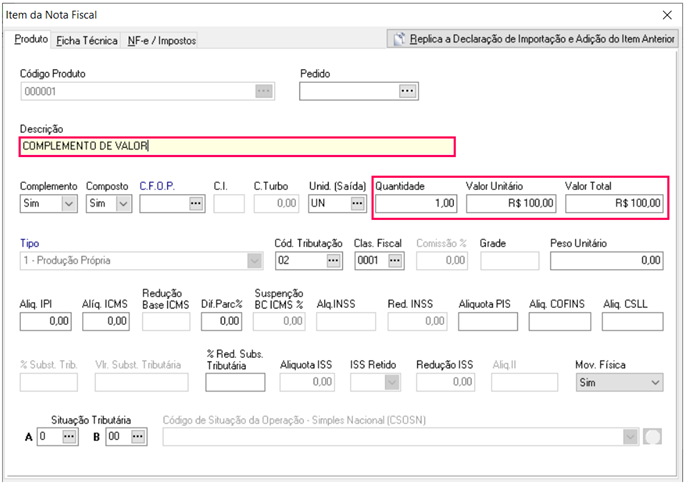Open the Mov. Física dropdown
The image size is (688, 487).
(x=655, y=382)
